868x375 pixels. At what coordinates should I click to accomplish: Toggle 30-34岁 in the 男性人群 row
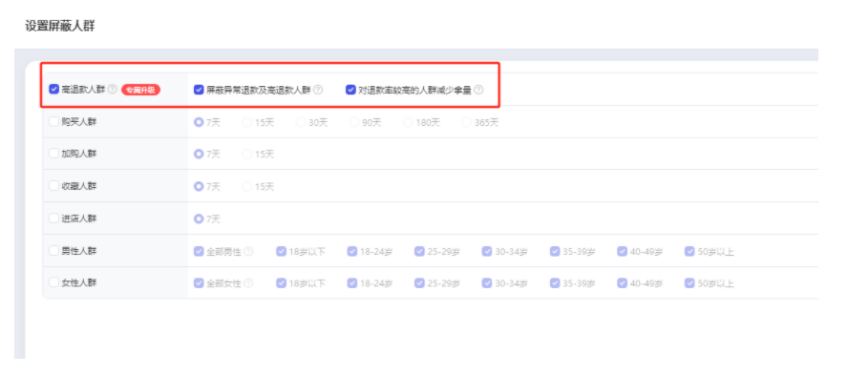pyautogui.click(x=487, y=251)
